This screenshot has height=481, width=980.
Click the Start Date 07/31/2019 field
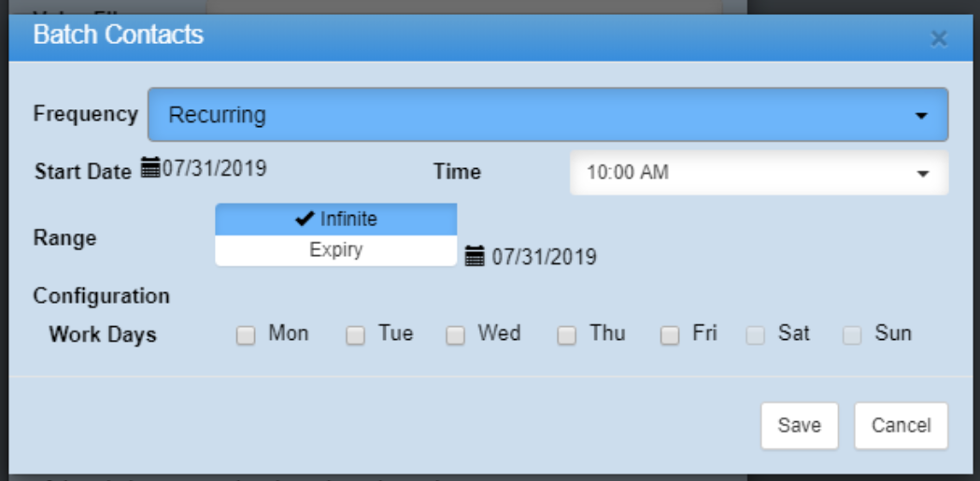pos(215,169)
